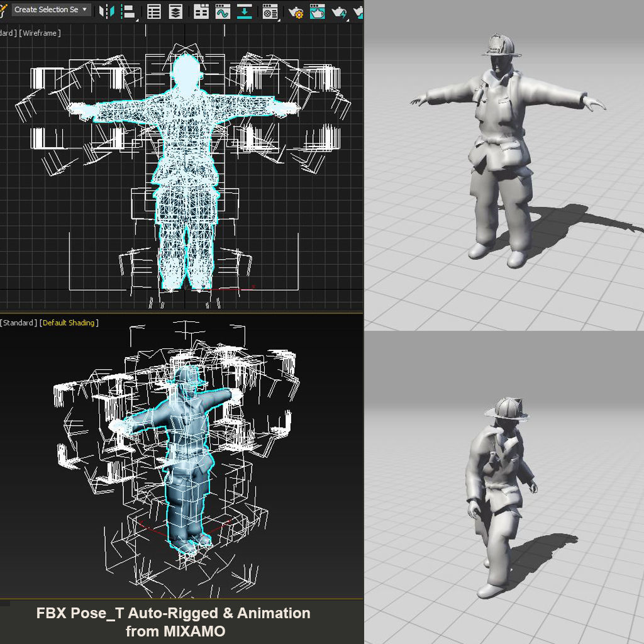Open the [Standard] menu in shaded viewport
The height and width of the screenshot is (644, 644).
(19, 323)
